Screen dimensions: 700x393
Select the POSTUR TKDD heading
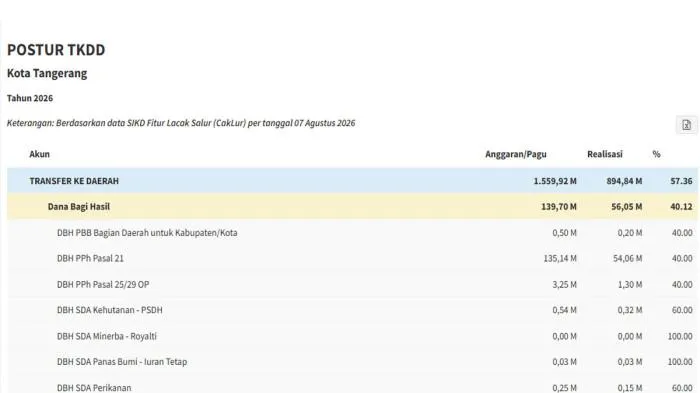(56, 50)
